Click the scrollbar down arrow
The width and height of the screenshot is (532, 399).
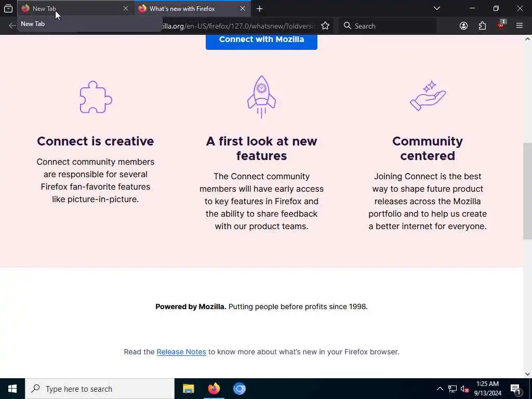point(527,374)
